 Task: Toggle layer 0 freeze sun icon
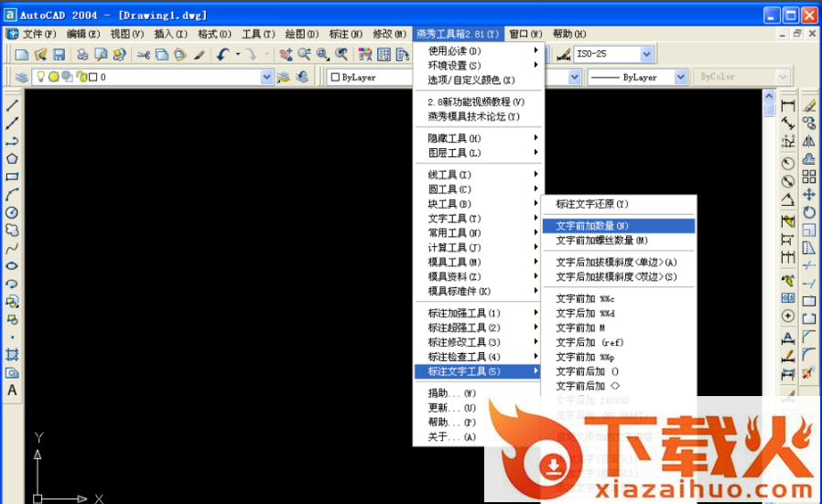pos(53,77)
